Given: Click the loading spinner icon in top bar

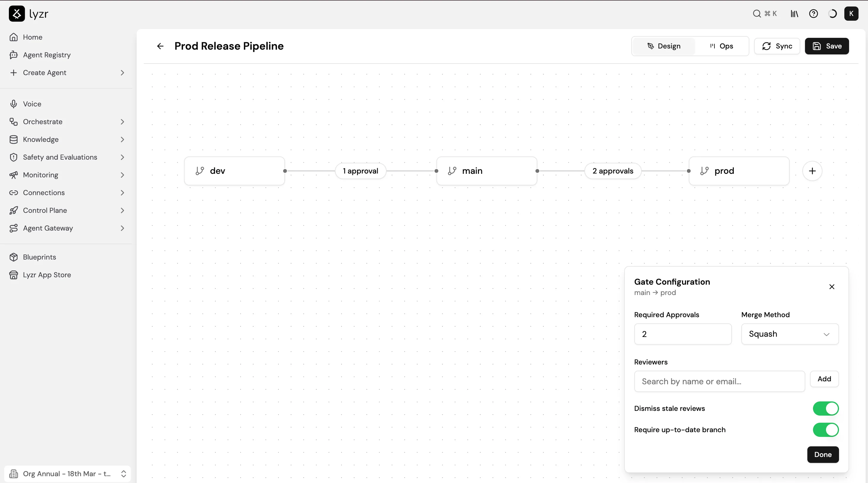Looking at the screenshot, I should (832, 14).
